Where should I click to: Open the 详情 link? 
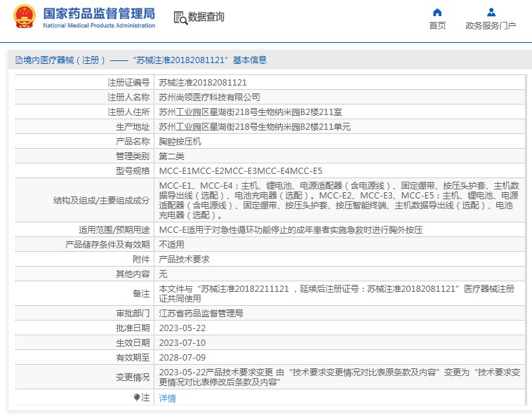tap(167, 398)
